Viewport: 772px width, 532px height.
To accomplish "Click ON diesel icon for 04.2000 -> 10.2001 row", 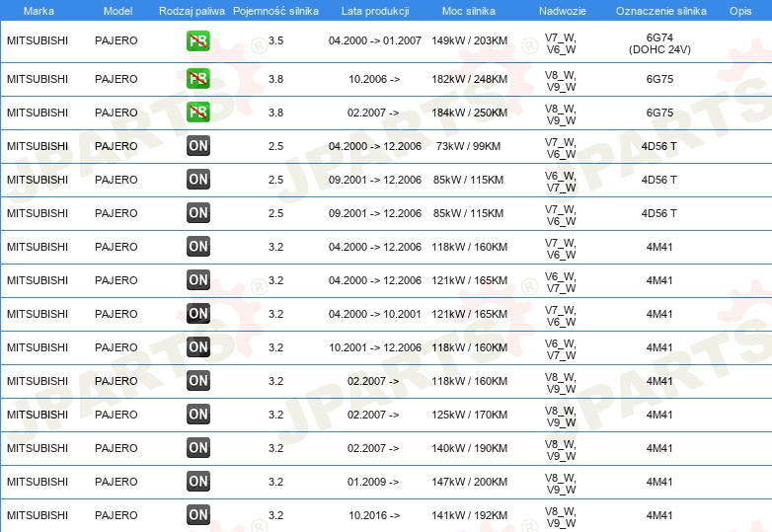I will pyautogui.click(x=197, y=314).
